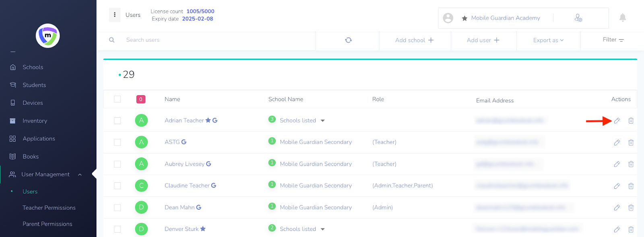Go to Devices in the sidebar
Screen dimensions: 644x237
33,103
